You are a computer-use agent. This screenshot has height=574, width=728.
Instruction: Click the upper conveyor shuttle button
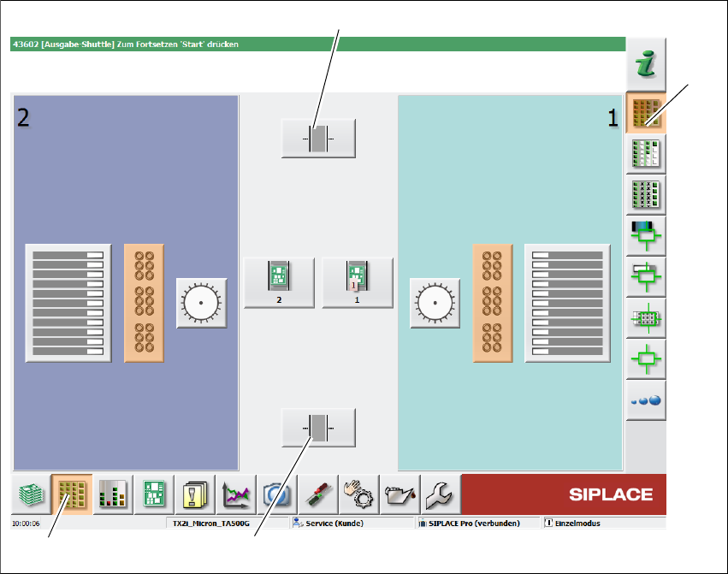point(318,139)
